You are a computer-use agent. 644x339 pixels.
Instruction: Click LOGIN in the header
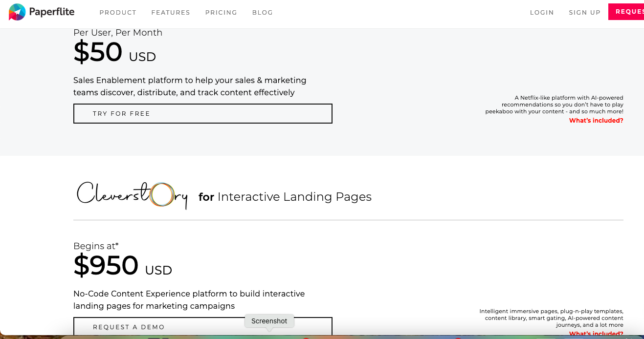(x=542, y=13)
